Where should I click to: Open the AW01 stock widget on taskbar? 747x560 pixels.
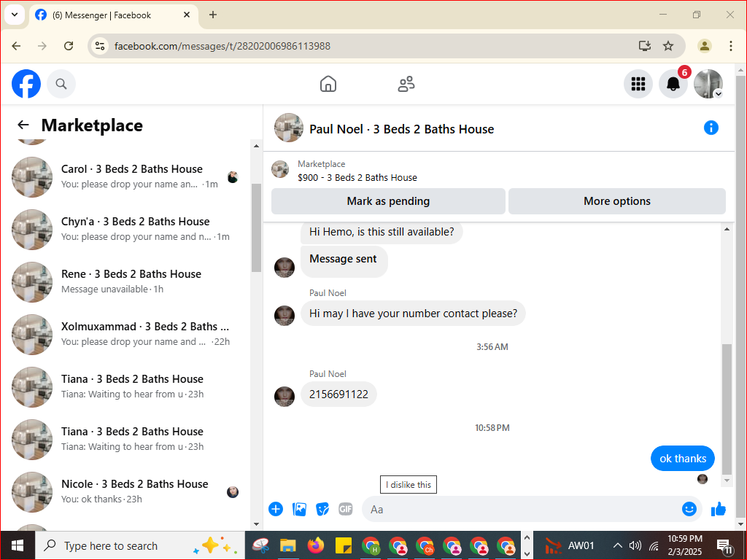click(x=570, y=545)
